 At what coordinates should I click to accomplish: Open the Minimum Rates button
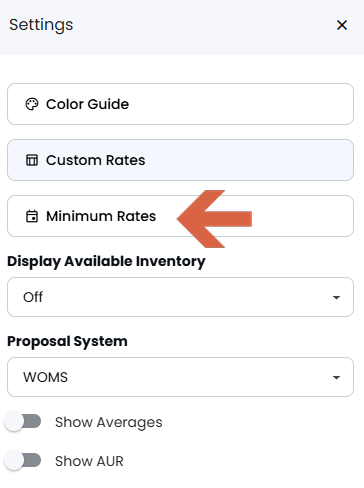click(x=180, y=216)
